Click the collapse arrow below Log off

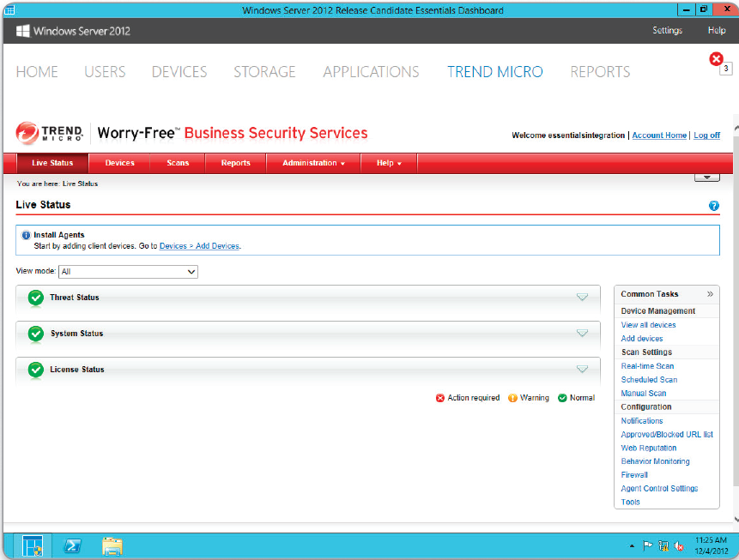coord(707,178)
